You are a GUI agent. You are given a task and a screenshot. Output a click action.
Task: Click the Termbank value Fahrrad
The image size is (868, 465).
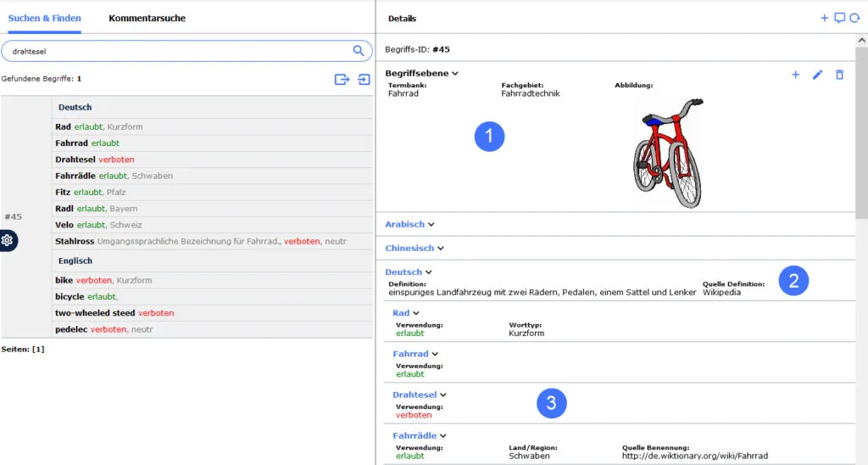point(403,93)
